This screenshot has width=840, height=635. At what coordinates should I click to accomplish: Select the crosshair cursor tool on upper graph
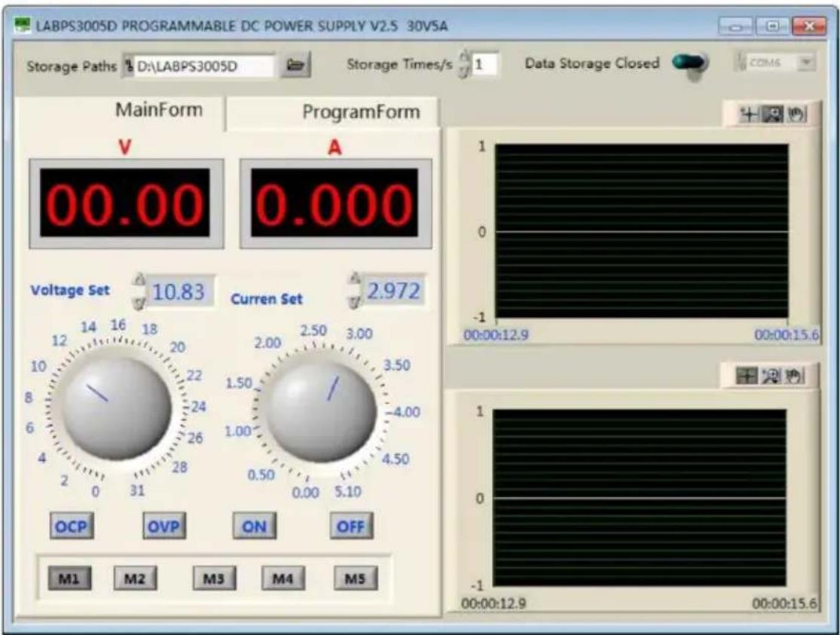(748, 114)
